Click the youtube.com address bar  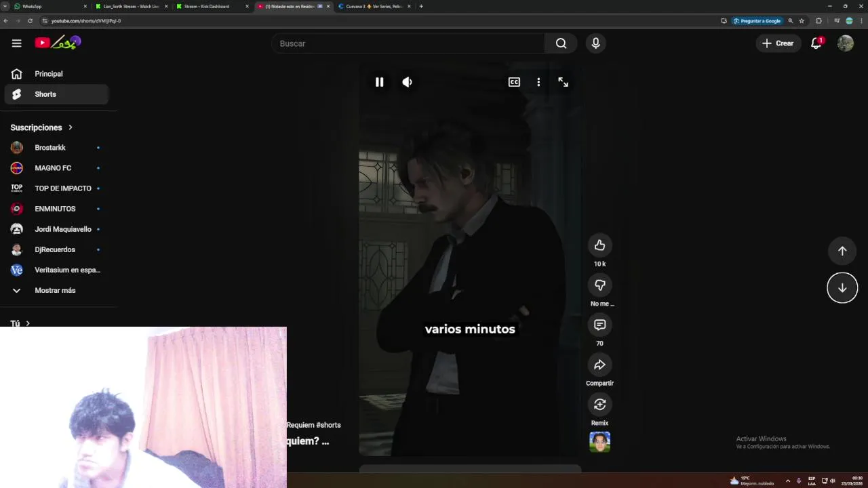point(380,21)
